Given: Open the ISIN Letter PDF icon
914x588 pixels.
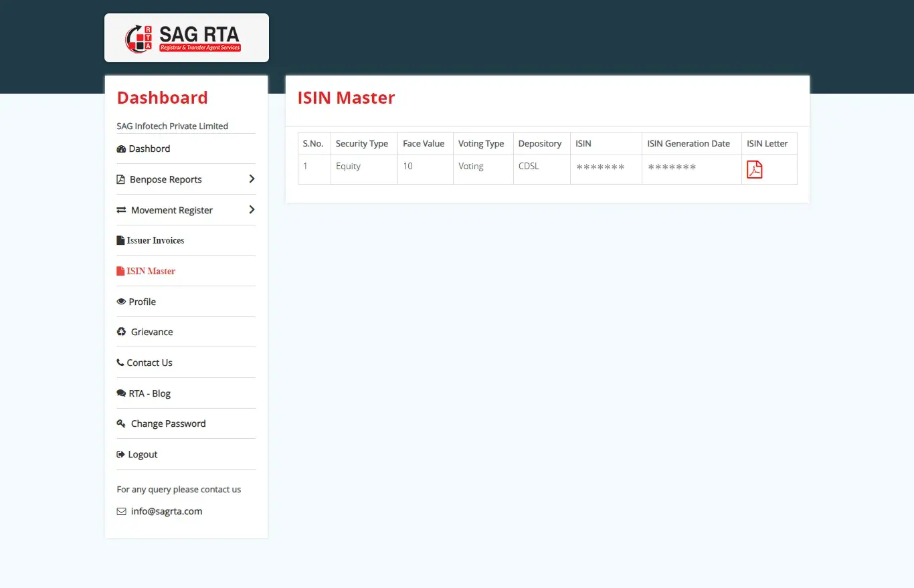Looking at the screenshot, I should (754, 170).
